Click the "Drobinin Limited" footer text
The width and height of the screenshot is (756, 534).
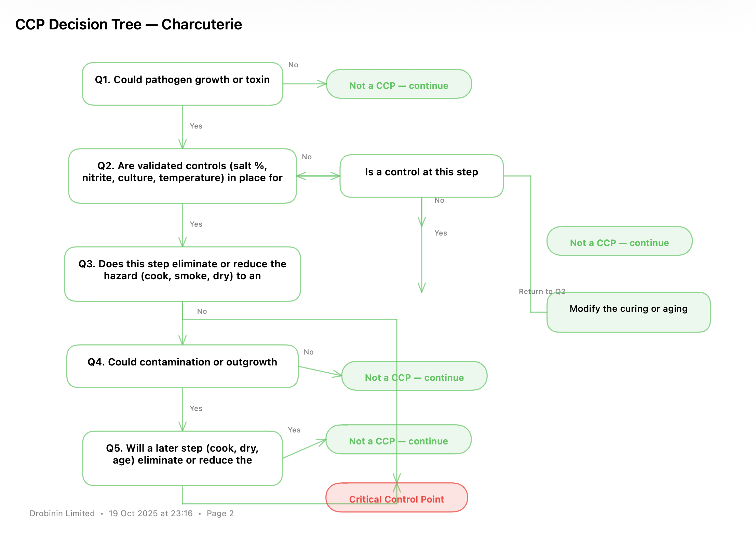[x=62, y=513]
